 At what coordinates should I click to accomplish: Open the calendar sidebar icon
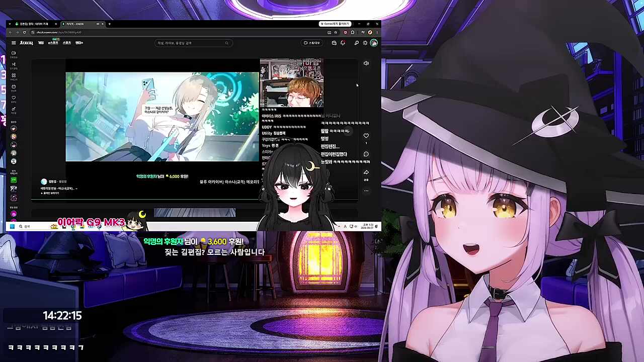coord(14,86)
